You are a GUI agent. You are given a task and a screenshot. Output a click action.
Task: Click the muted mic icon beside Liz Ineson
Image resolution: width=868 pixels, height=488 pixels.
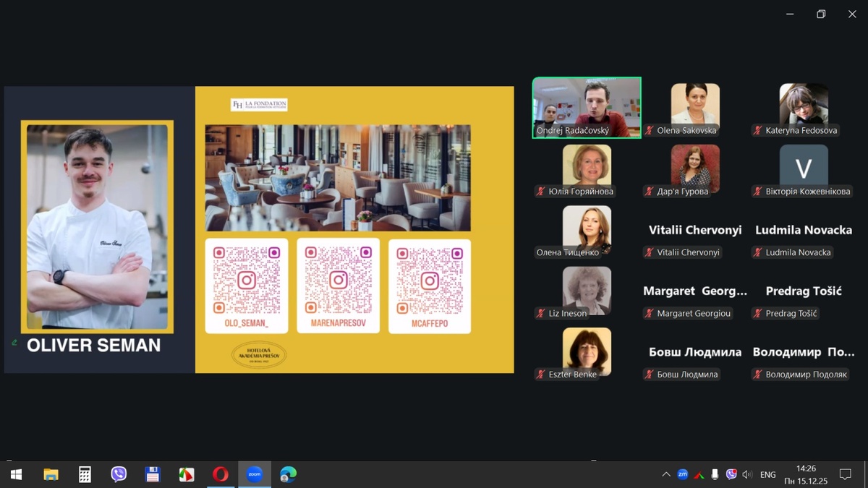point(540,313)
